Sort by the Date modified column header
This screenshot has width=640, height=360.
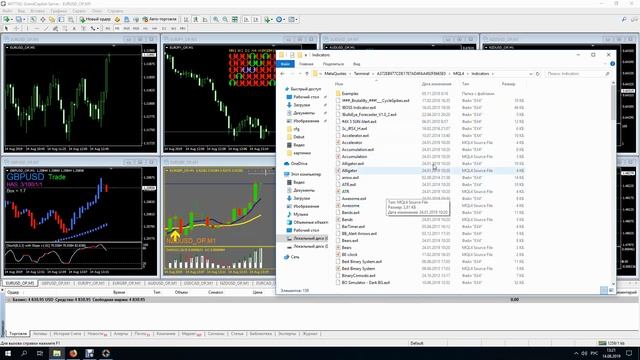pos(436,84)
